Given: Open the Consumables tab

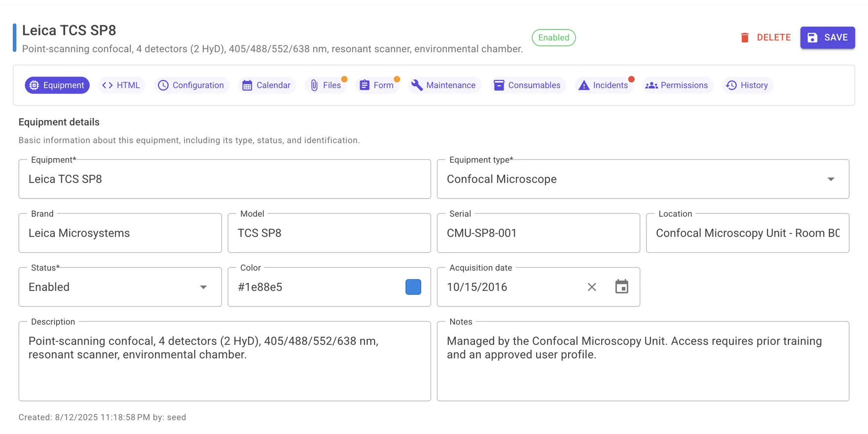Looking at the screenshot, I should (x=527, y=85).
